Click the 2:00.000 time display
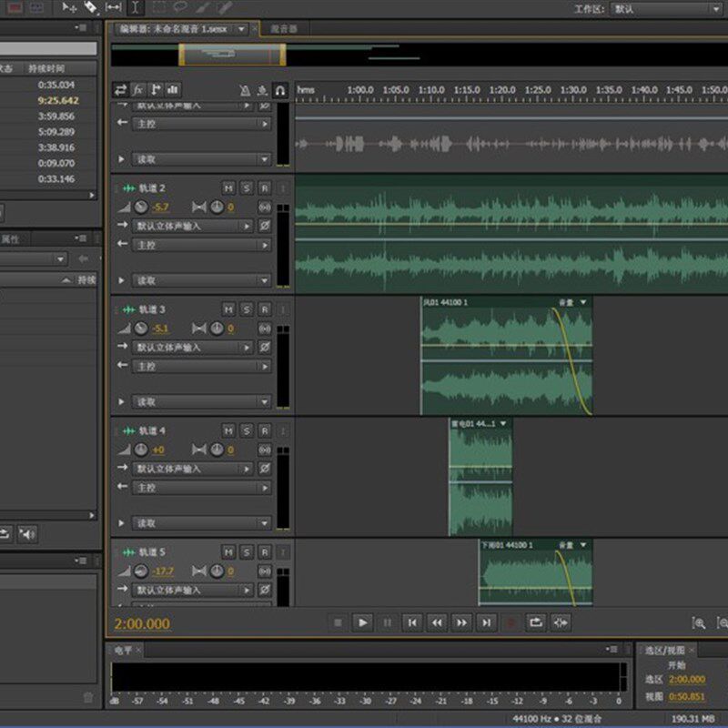 142,623
